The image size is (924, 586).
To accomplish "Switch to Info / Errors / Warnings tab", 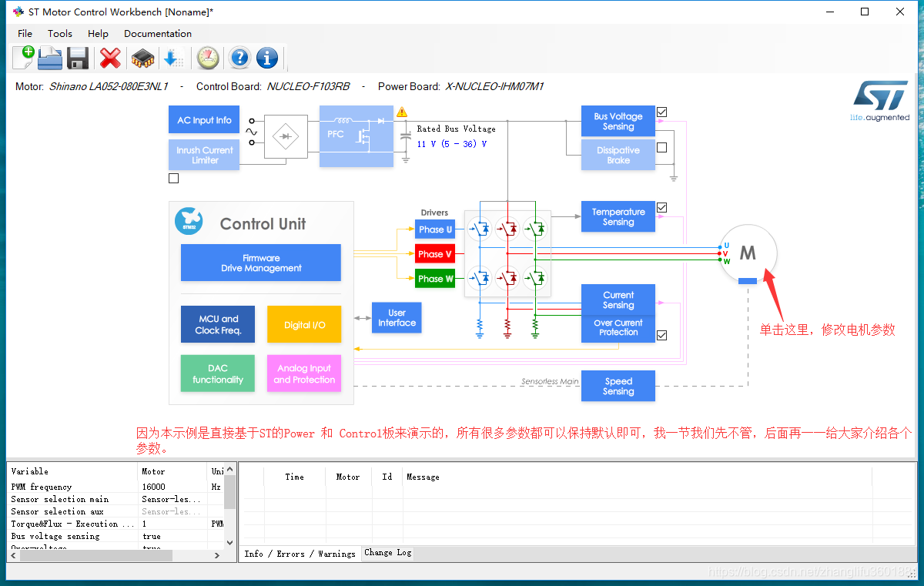I will (300, 554).
